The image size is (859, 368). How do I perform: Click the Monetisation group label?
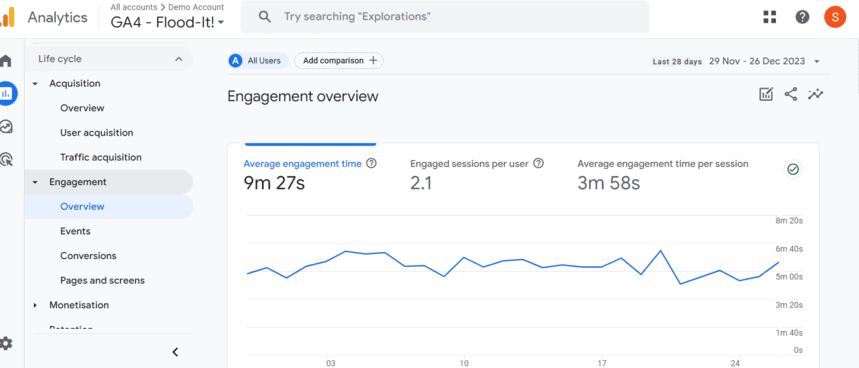(79, 305)
